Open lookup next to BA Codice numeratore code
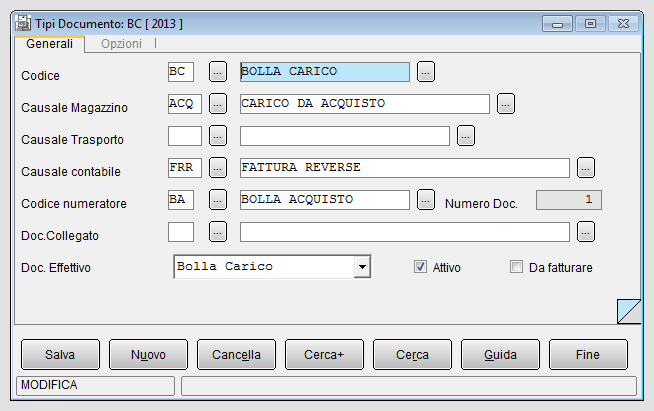This screenshot has height=411, width=654. tap(218, 200)
